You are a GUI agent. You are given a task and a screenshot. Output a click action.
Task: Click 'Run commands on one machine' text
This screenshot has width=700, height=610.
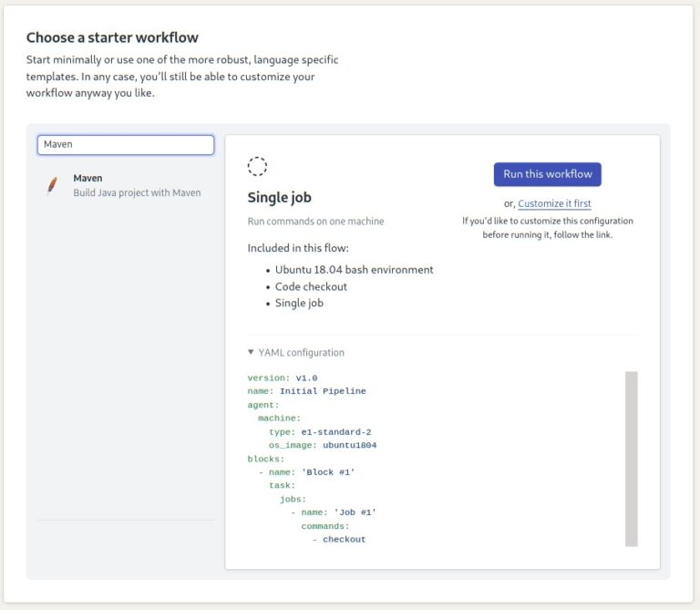click(315, 222)
